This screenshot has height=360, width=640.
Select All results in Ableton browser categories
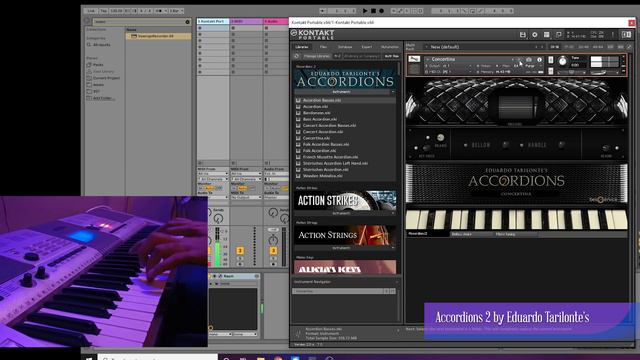(102, 45)
